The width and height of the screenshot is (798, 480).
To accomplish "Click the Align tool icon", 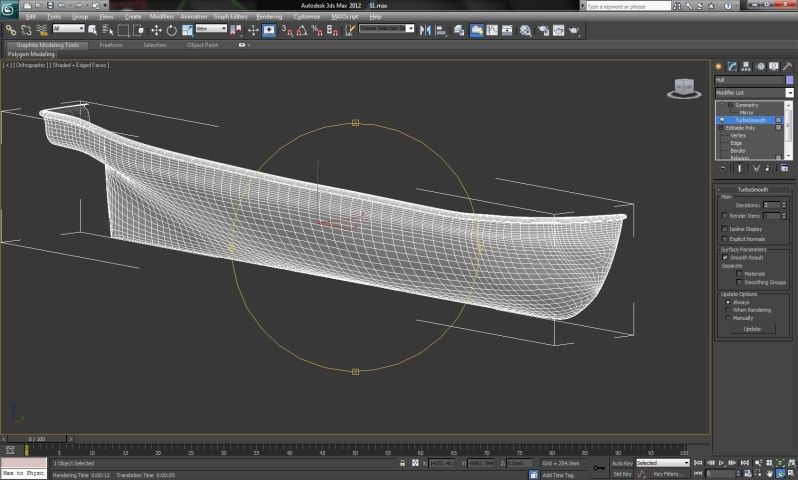I will click(x=441, y=31).
